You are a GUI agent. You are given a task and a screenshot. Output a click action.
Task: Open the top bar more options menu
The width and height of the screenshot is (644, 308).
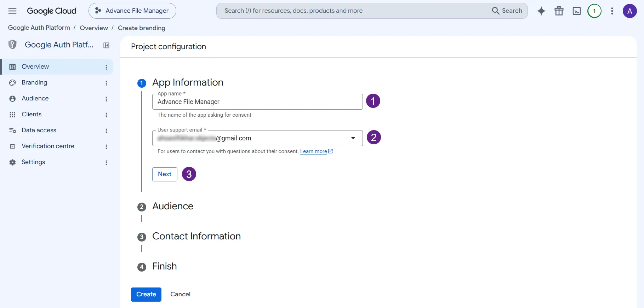[x=612, y=11]
